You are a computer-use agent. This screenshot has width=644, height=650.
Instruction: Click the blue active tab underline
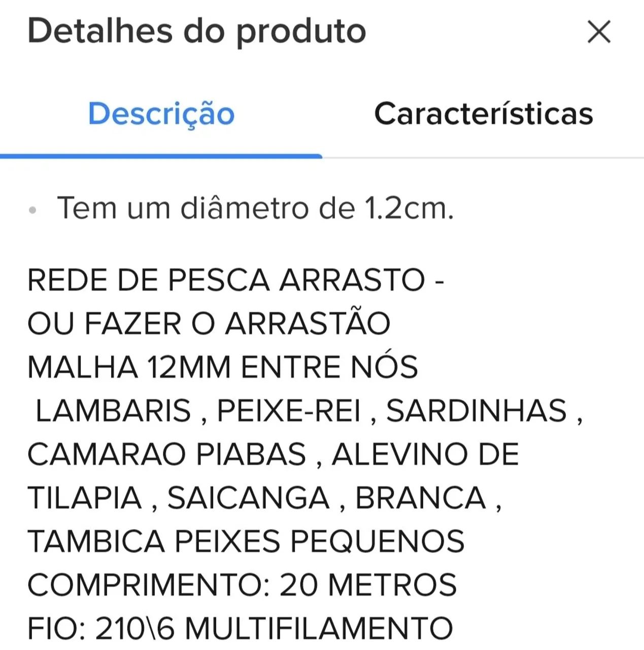pos(161,156)
